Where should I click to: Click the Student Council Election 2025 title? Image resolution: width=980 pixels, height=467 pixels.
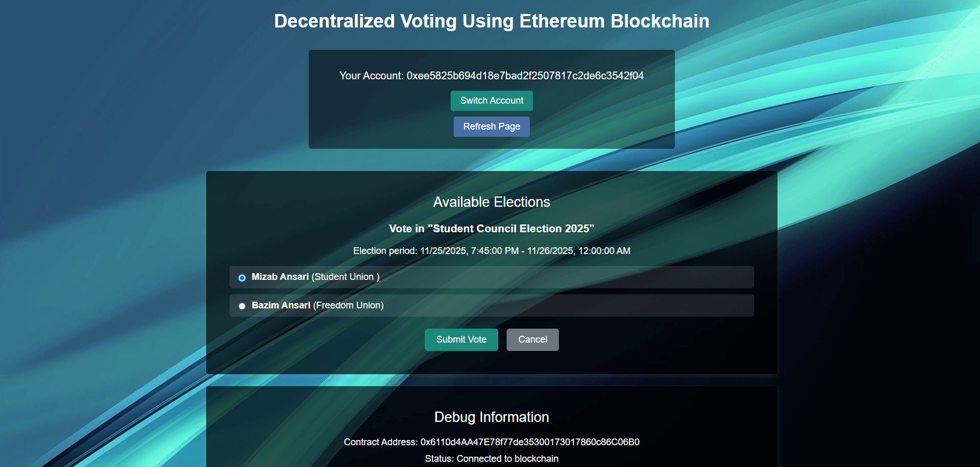(492, 229)
